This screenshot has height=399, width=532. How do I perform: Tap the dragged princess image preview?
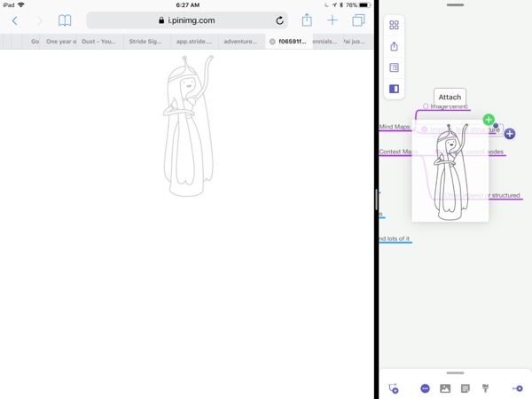[450, 170]
